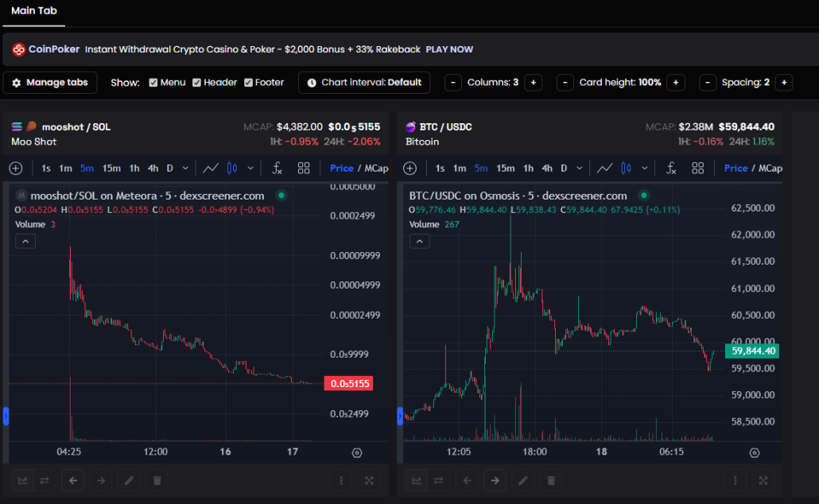
Task: Click the PLAY NOW CoinPoker link
Action: (449, 48)
